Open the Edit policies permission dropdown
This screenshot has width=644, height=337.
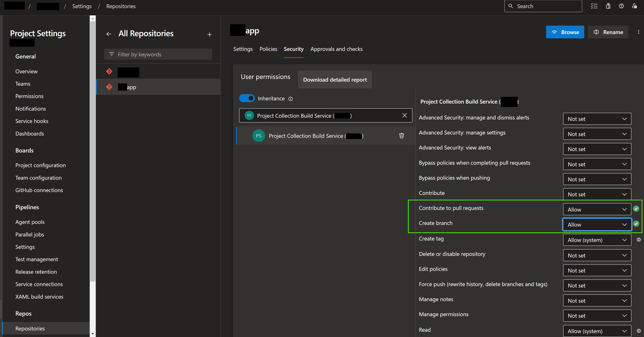(597, 270)
